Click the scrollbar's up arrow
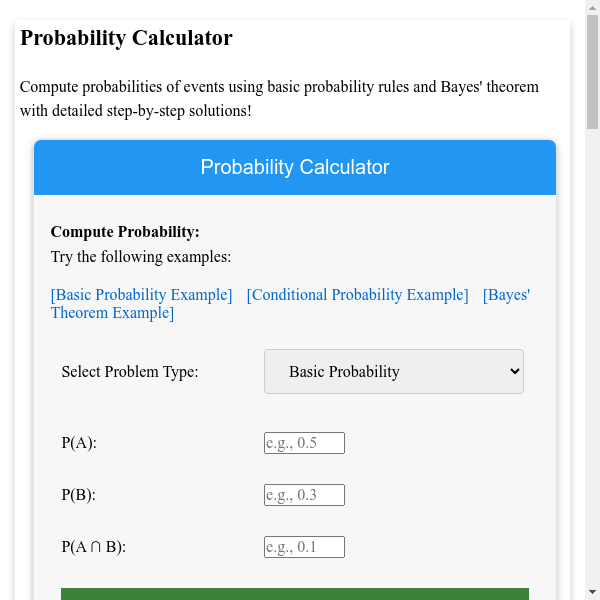The image size is (600, 600). click(x=592, y=7)
